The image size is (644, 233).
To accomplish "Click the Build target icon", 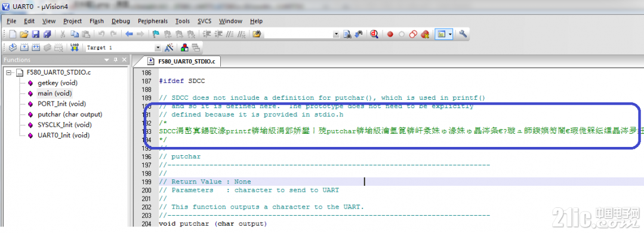I will (x=24, y=48).
